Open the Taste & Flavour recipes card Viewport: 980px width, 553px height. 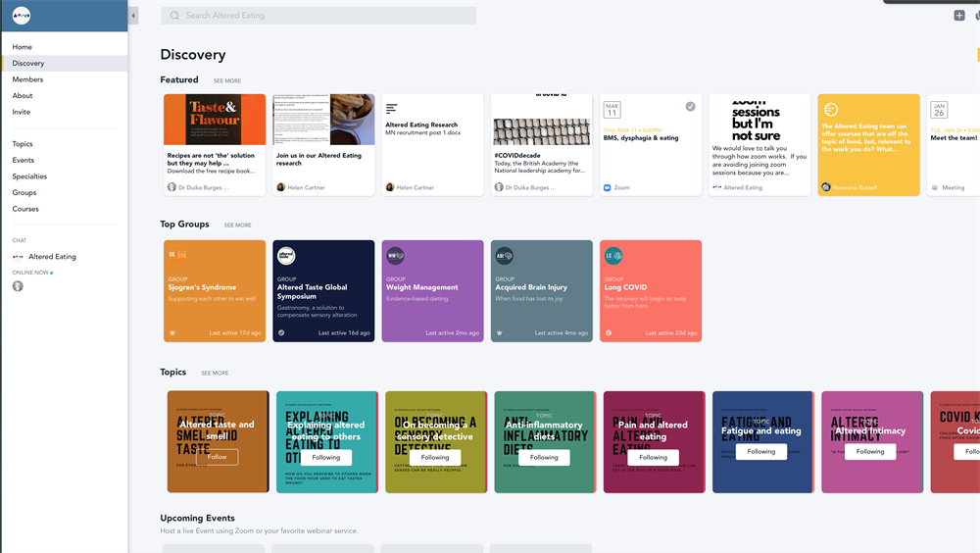pos(215,144)
